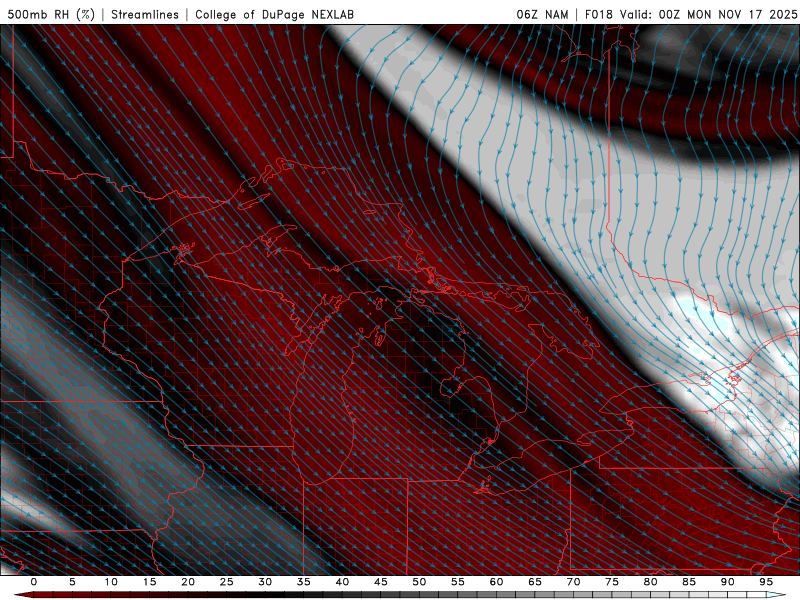Pick the "30" tick label on legend
Image resolution: width=800 pixels, height=600 pixels.
[265, 582]
